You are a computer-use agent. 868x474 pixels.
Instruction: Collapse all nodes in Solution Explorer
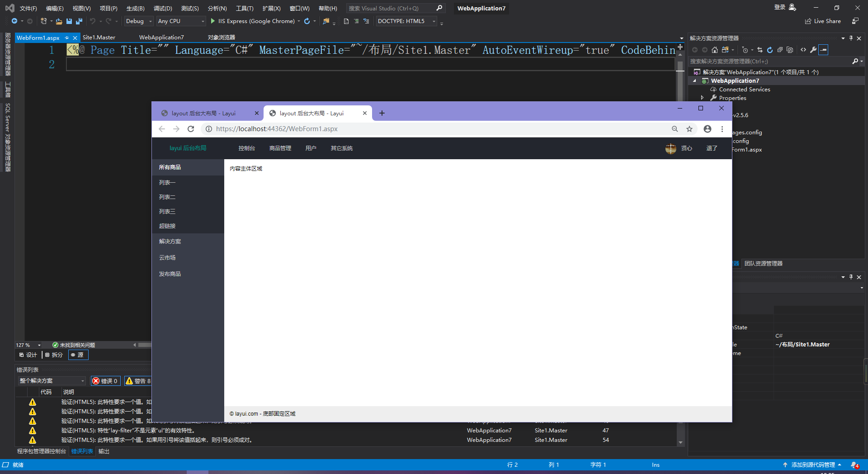[780, 50]
